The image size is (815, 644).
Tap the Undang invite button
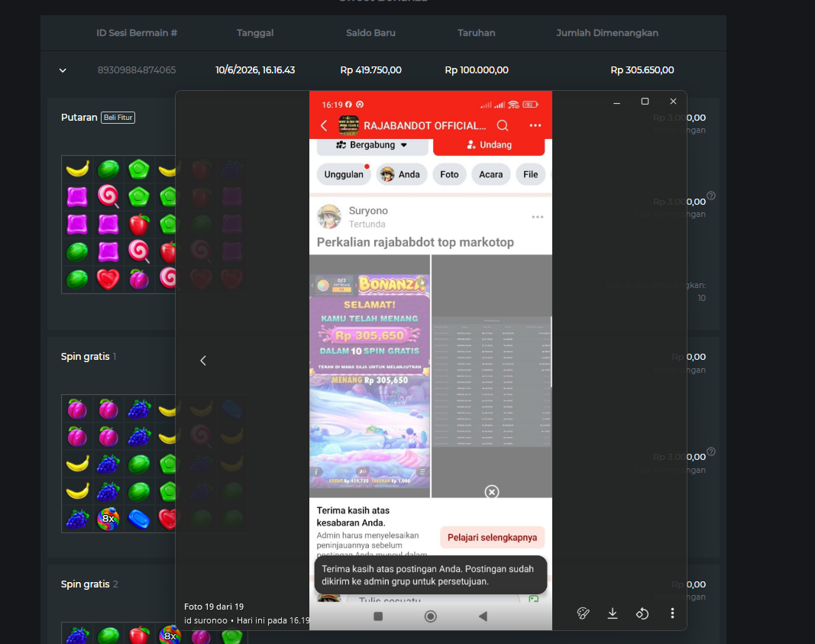point(489,145)
